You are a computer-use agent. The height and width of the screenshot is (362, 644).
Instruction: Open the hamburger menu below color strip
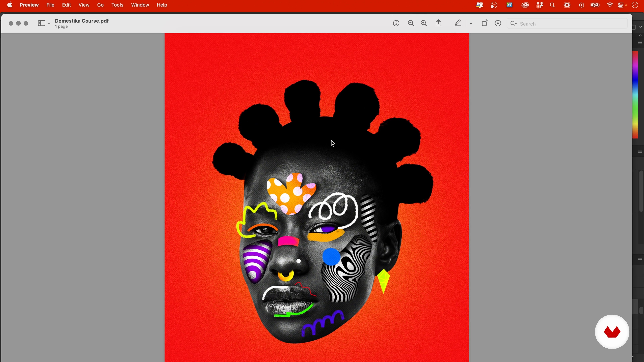[x=640, y=152]
